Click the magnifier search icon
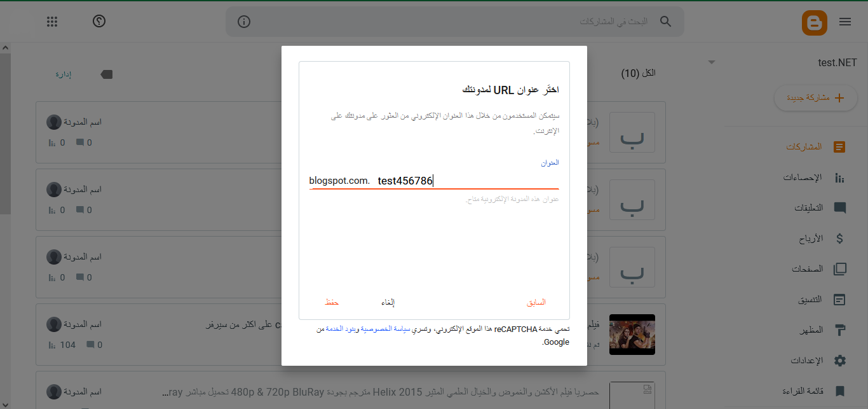868x409 pixels. 665,22
